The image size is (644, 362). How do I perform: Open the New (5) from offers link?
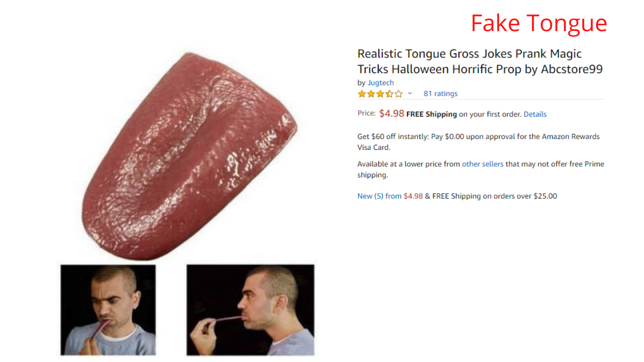click(x=379, y=196)
